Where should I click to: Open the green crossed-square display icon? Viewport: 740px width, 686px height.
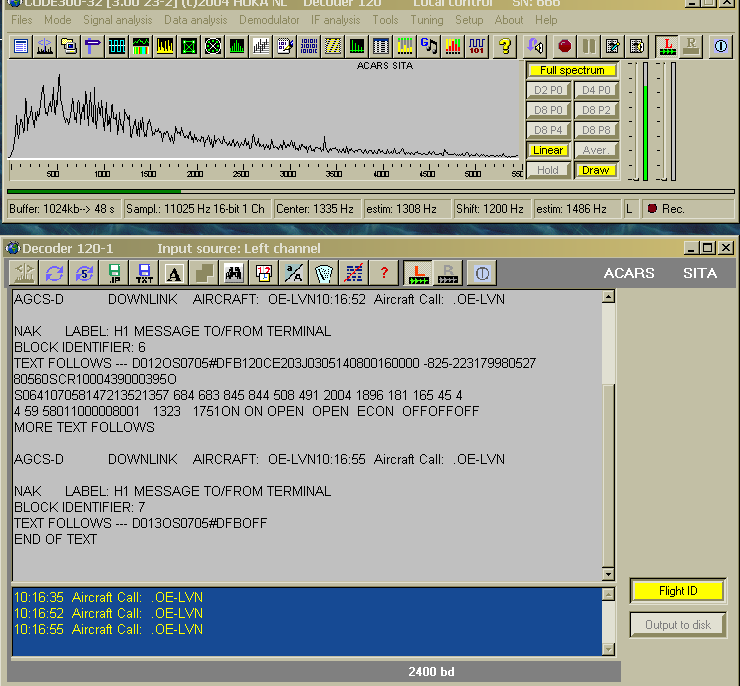tap(189, 46)
